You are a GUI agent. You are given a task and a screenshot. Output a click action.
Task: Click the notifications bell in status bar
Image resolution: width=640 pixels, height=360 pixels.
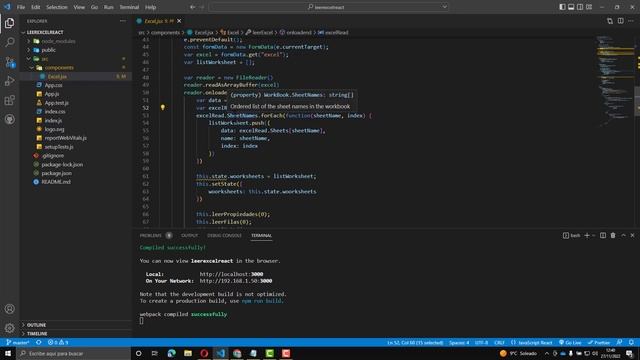pos(631,342)
